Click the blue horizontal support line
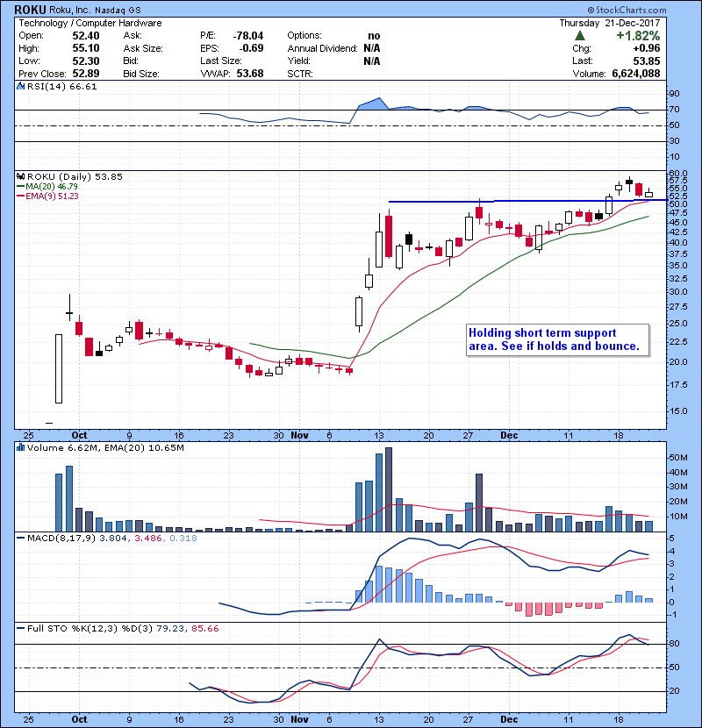The width and height of the screenshot is (702, 728). (527, 201)
